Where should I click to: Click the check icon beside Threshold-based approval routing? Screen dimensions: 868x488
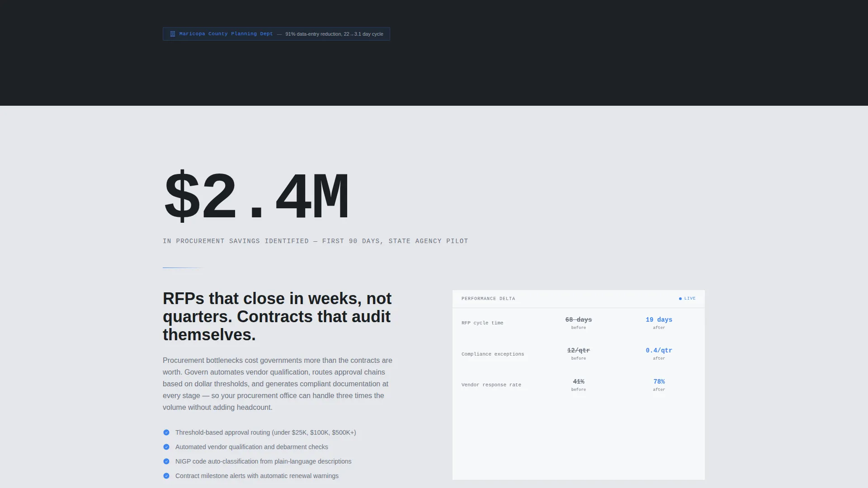click(x=166, y=432)
